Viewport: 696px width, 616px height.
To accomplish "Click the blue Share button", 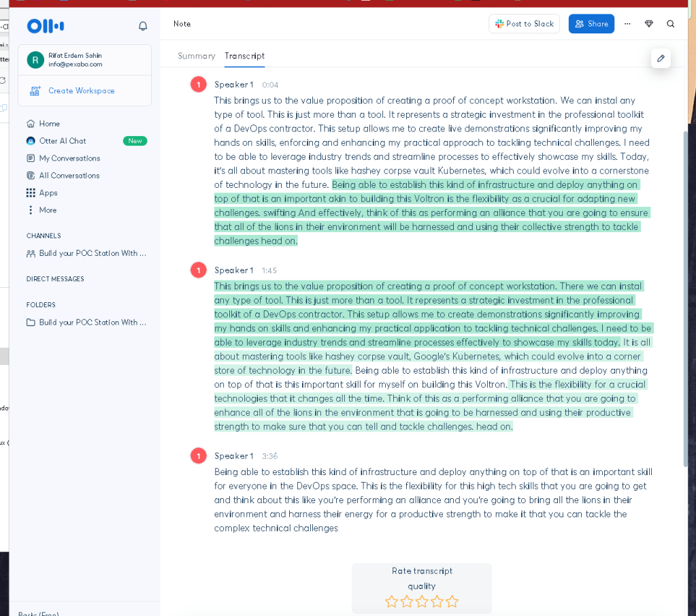I will pyautogui.click(x=591, y=24).
